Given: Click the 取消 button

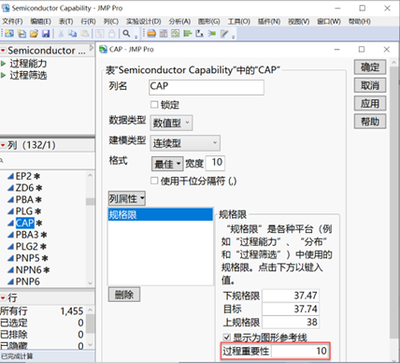Looking at the screenshot, I should (x=370, y=86).
